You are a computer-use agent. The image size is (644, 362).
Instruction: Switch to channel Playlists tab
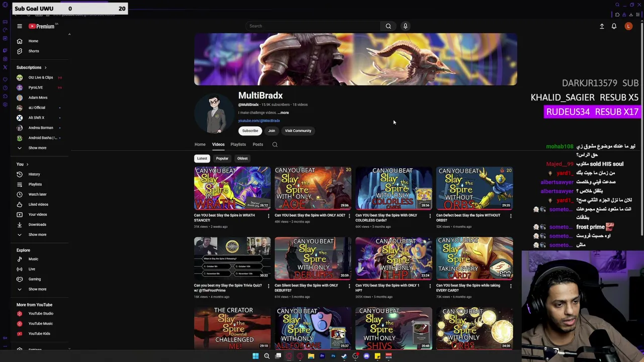[x=238, y=144]
